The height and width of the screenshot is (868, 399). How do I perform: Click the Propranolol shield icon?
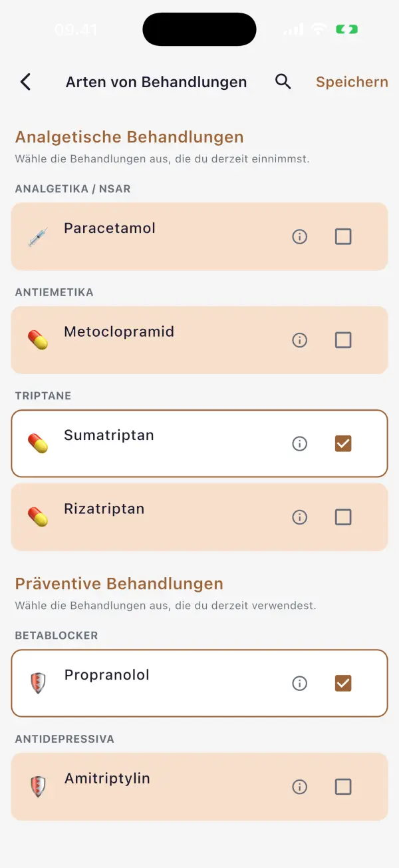[38, 683]
